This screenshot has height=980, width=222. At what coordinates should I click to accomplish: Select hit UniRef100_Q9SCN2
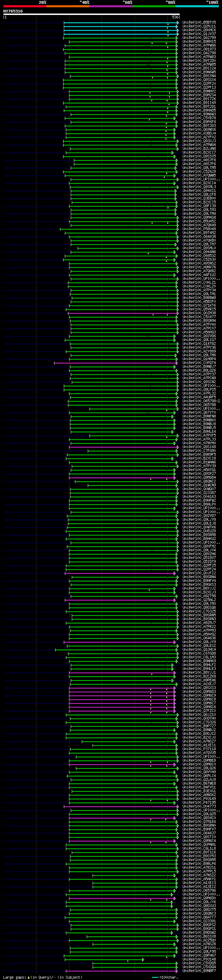(199, 382)
